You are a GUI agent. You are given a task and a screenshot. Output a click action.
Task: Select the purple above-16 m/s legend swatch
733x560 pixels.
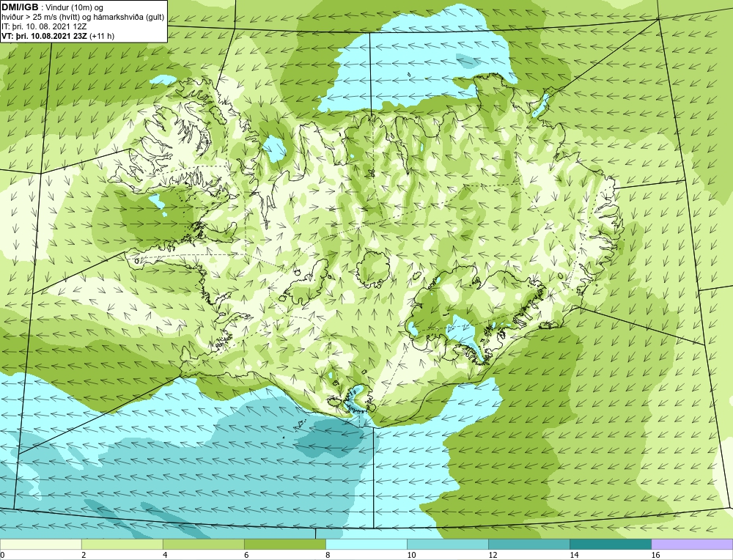(692, 544)
